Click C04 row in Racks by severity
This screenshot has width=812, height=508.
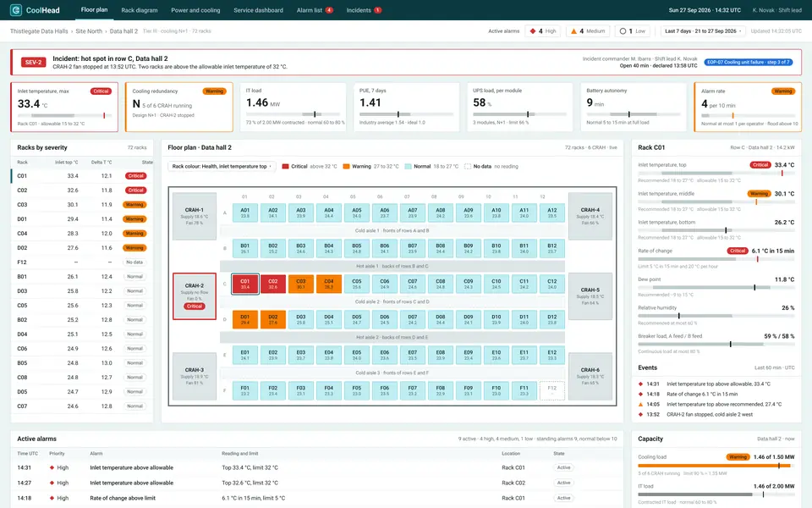pos(82,234)
